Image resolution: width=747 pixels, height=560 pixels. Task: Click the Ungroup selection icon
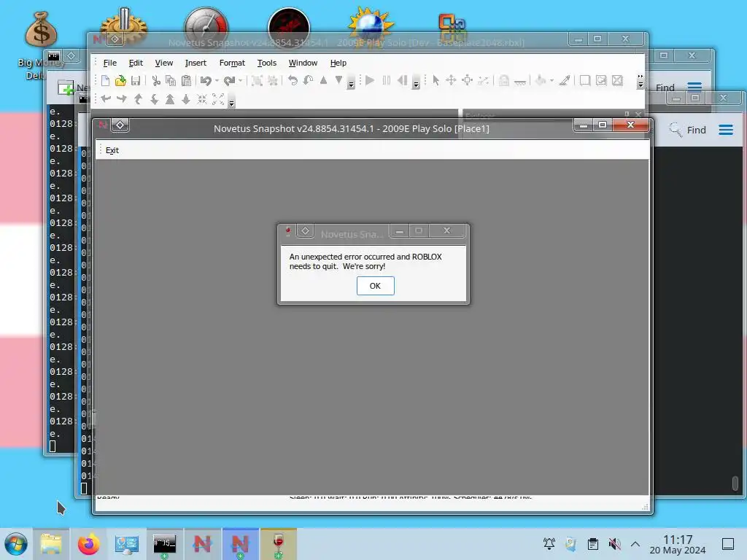coord(273,80)
